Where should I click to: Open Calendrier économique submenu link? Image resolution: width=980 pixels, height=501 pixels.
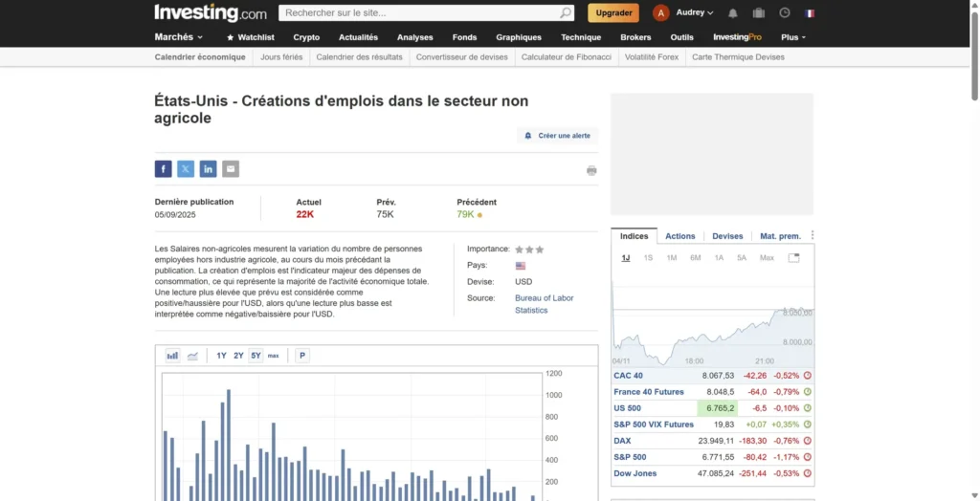[200, 56]
